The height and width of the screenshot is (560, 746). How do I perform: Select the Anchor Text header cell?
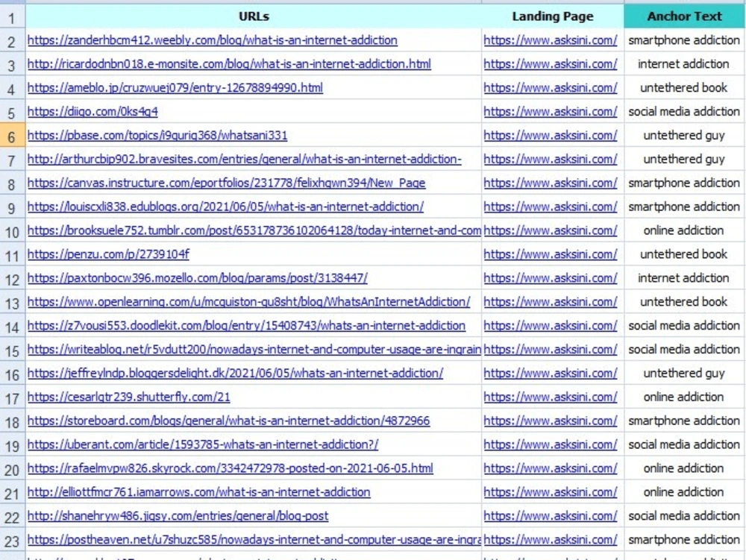[684, 16]
